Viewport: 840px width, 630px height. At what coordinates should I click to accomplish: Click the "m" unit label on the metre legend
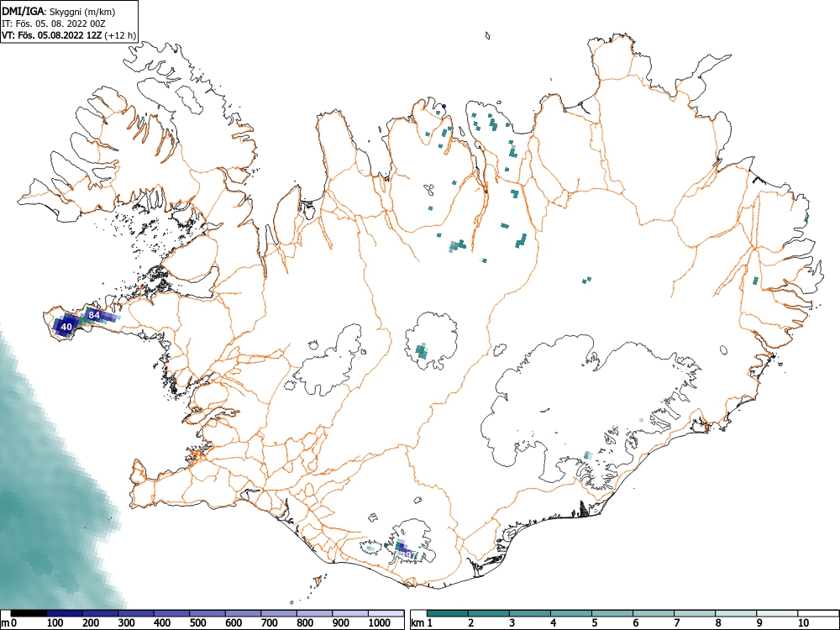pos(5,623)
